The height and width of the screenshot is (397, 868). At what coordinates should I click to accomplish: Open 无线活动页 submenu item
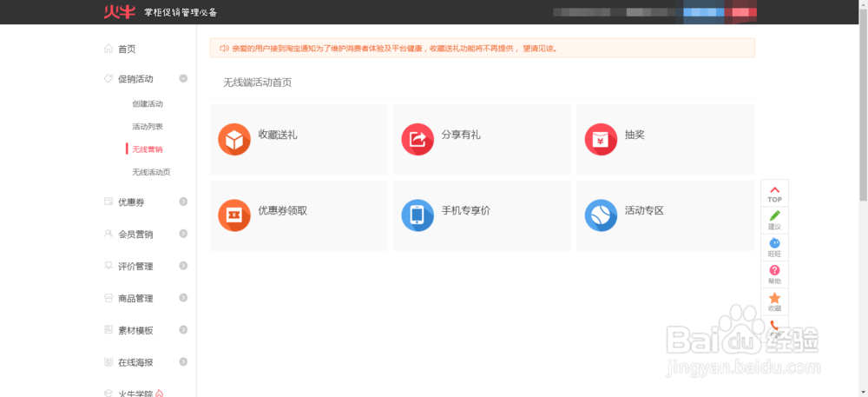pos(151,172)
